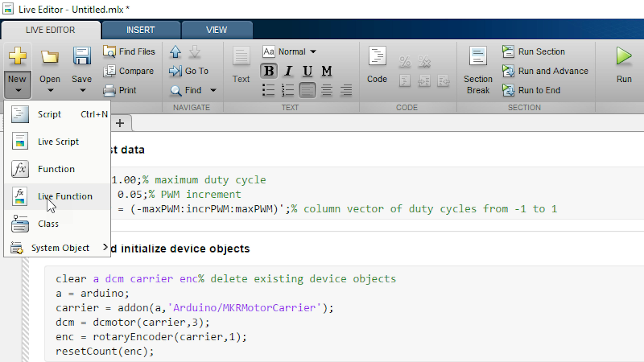Click the '% maximum duty cycle' comment

click(x=204, y=180)
